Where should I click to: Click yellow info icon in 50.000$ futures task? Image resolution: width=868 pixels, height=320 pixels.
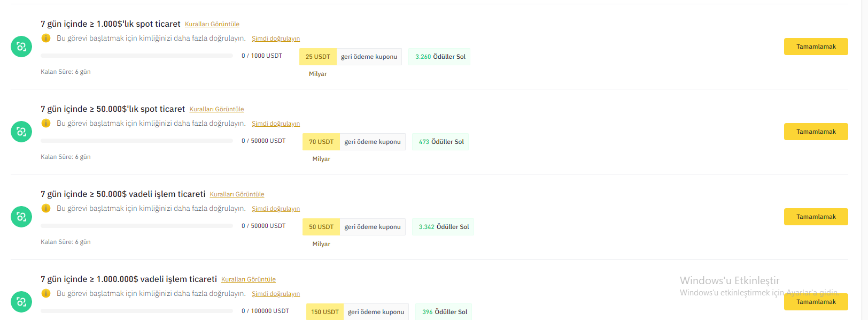(x=46, y=208)
